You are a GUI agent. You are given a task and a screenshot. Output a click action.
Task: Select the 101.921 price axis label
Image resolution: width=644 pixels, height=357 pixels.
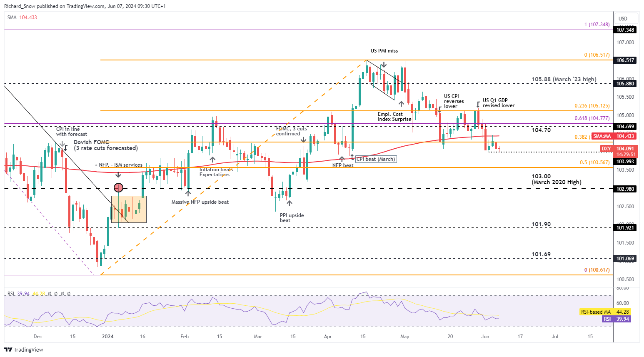(x=625, y=228)
